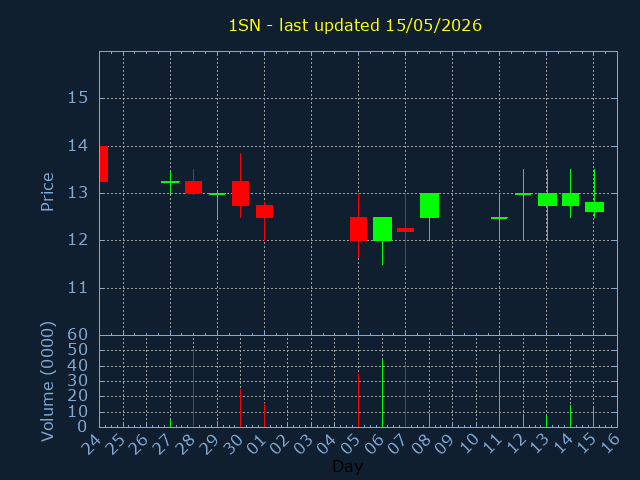Viewport: 640px width, 480px height.
Task: Click the chart title '1SN - last updated 15/05/2026'
Action: [x=355, y=25]
